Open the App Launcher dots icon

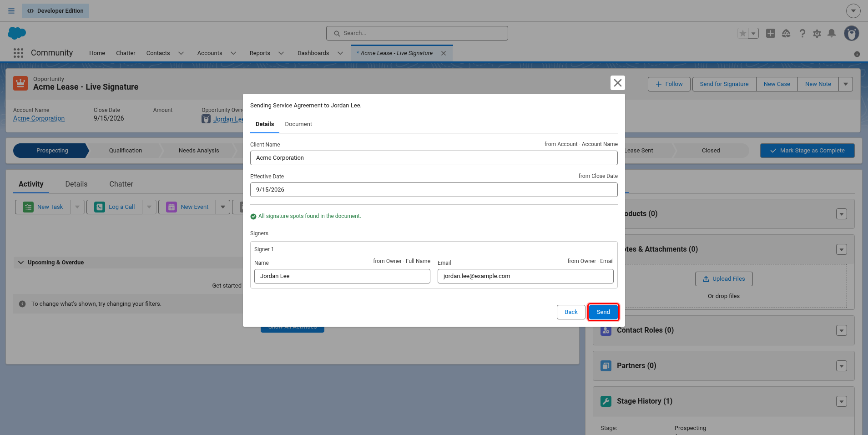pyautogui.click(x=18, y=53)
